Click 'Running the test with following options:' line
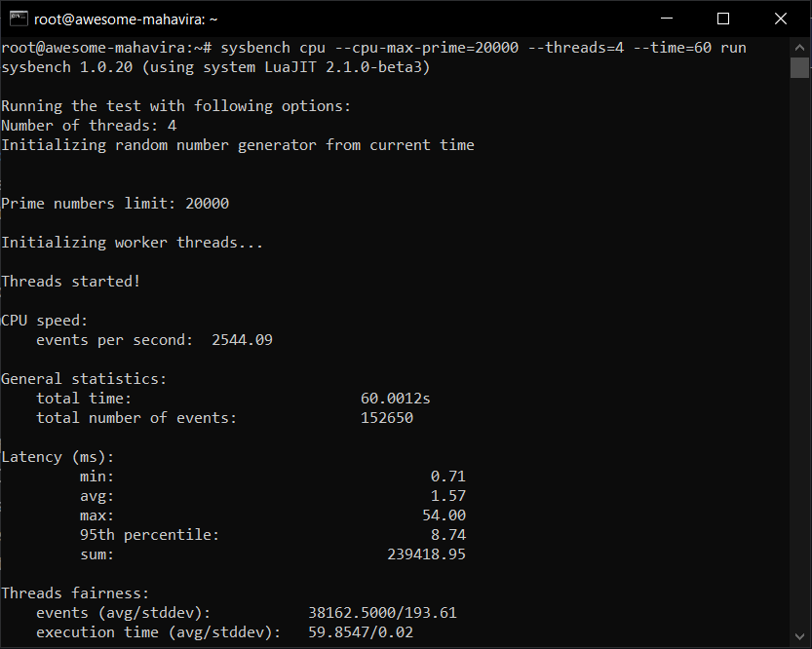This screenshot has width=812, height=649. click(176, 106)
